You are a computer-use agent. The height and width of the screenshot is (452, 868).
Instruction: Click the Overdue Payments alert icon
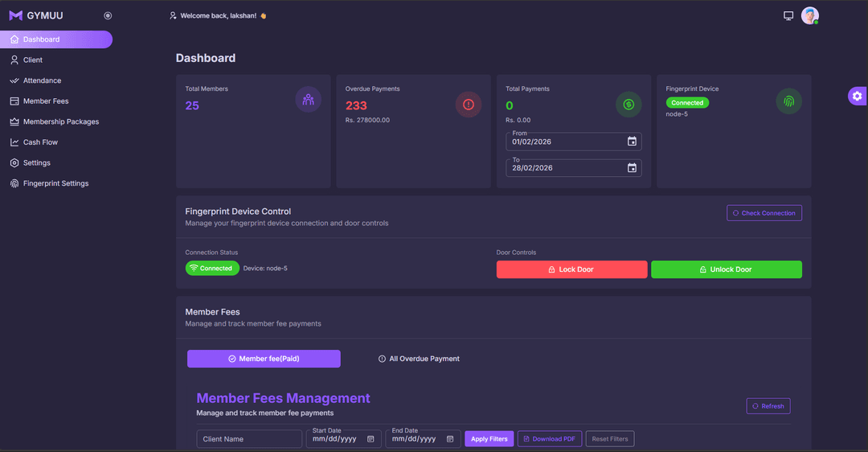pyautogui.click(x=469, y=105)
